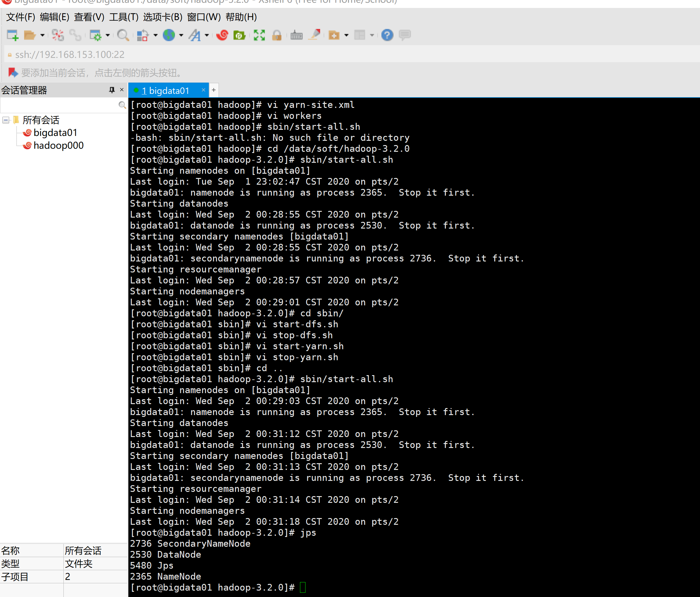Switch to the 1 bigdata01 tab

(165, 91)
